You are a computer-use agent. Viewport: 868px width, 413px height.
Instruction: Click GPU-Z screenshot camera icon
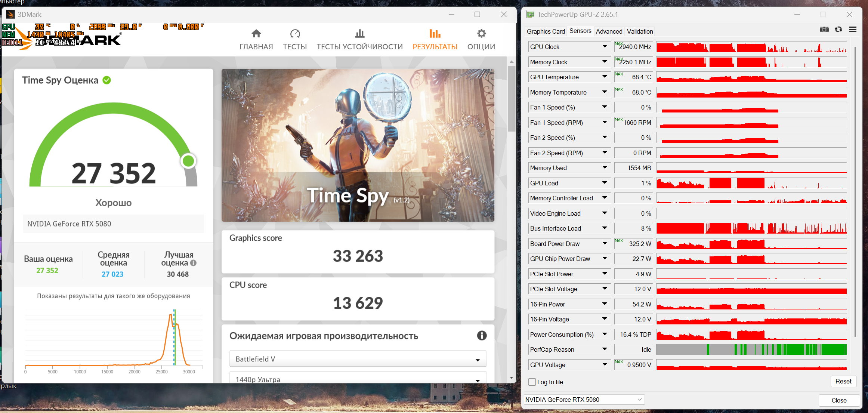[x=824, y=30]
